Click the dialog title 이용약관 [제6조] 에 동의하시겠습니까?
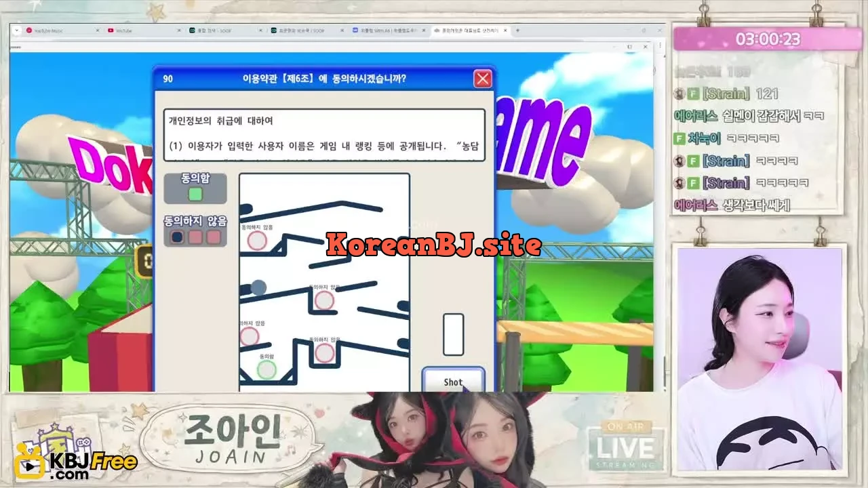 point(324,79)
